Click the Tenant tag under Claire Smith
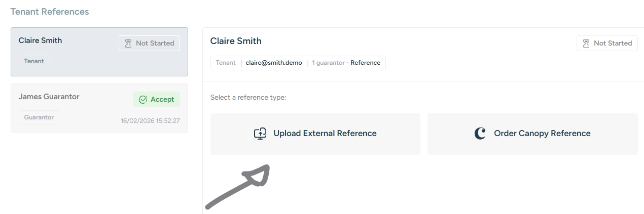 (x=34, y=61)
